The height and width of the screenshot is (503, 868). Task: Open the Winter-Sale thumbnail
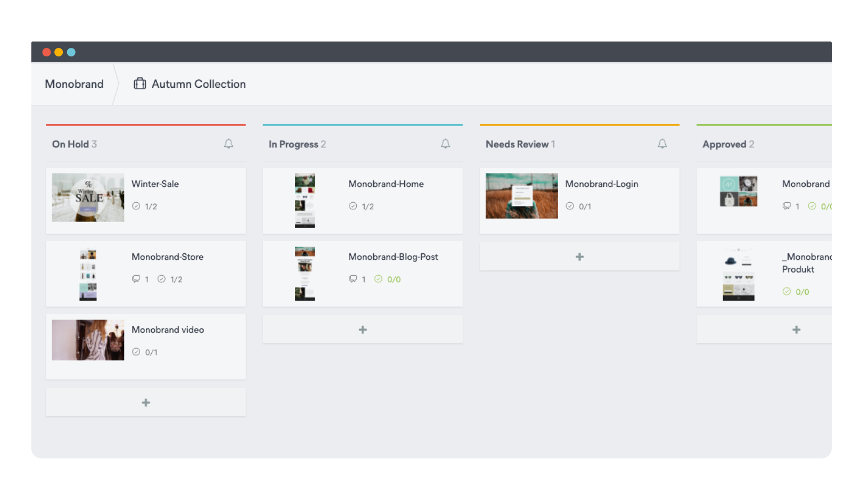pos(88,197)
